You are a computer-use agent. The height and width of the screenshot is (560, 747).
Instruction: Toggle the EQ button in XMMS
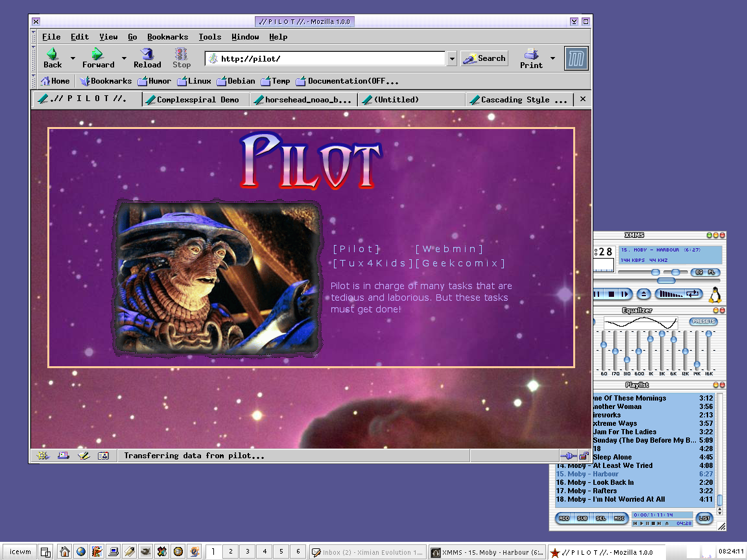(699, 272)
